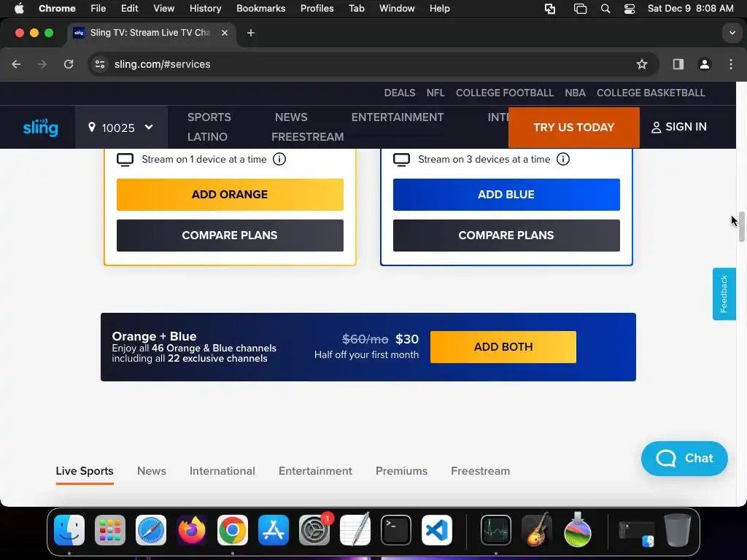This screenshot has height=560, width=747.
Task: Launch Firefox from the dock
Action: 192,530
